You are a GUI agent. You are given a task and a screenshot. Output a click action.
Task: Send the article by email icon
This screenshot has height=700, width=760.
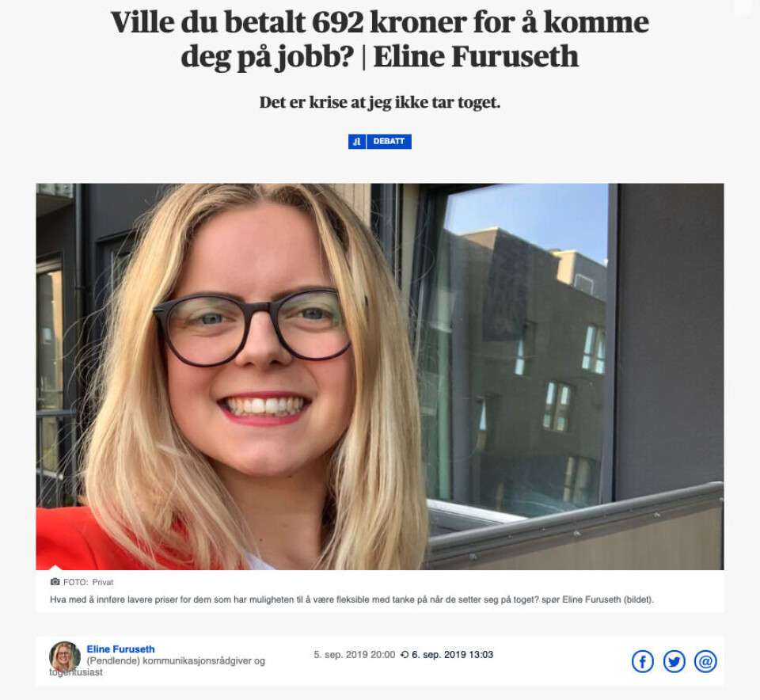click(705, 661)
